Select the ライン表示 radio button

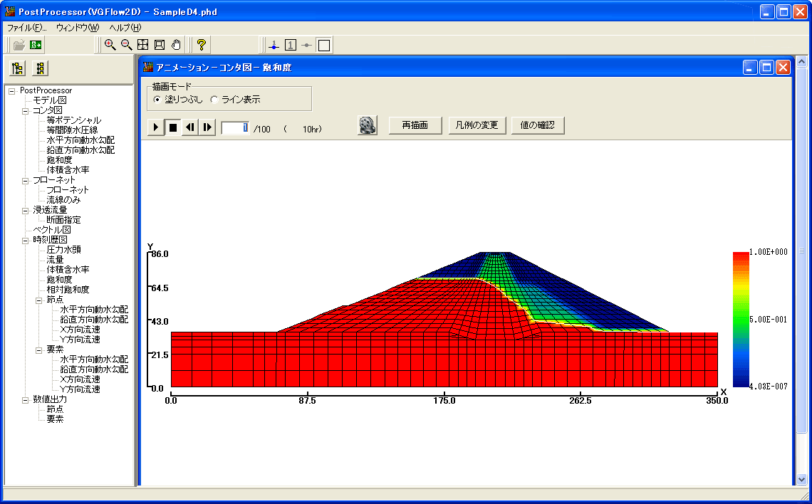pos(214,100)
